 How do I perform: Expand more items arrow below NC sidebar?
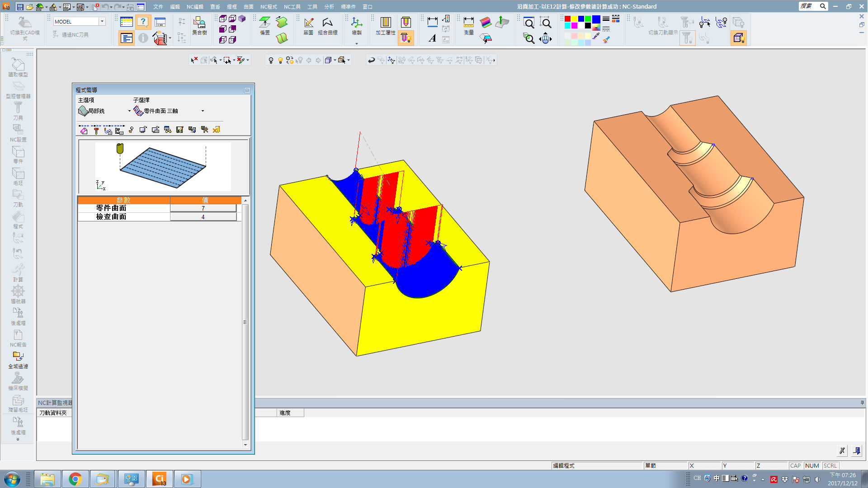click(18, 439)
